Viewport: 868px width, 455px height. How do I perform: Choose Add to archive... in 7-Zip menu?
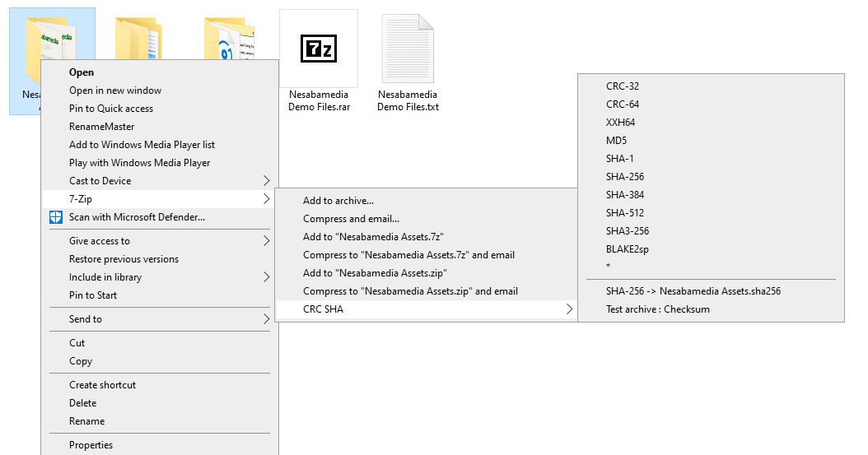pyautogui.click(x=338, y=201)
